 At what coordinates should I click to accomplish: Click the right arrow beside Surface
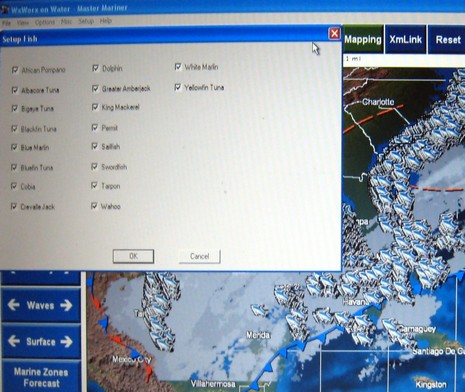(66, 341)
